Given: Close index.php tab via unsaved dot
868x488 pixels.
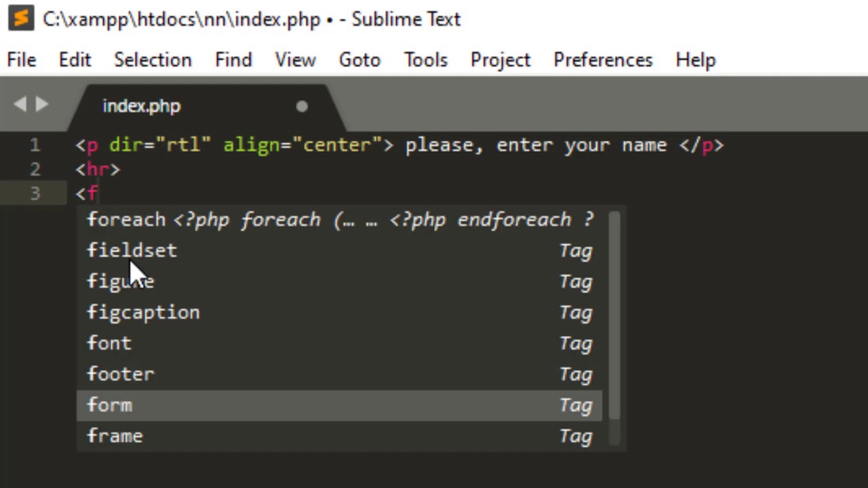Looking at the screenshot, I should (302, 106).
